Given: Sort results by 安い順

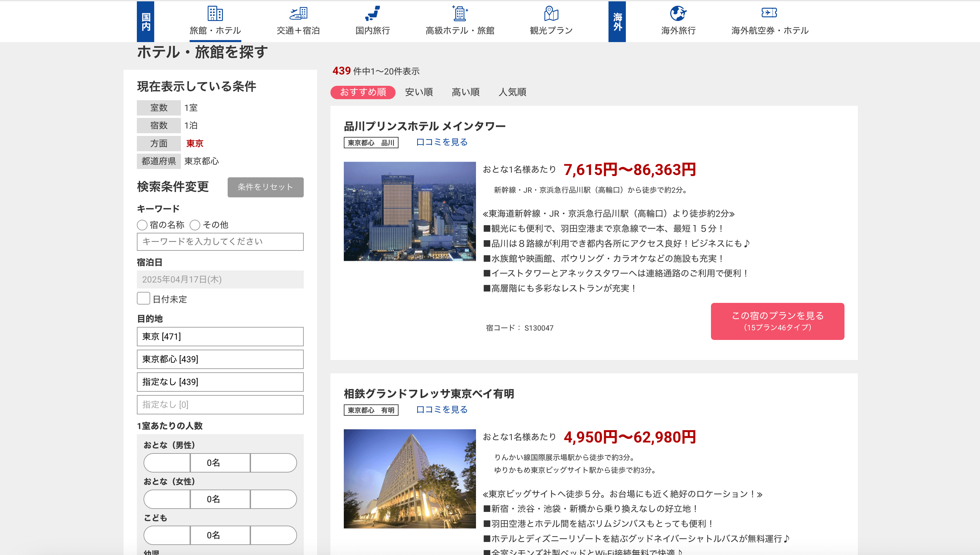Looking at the screenshot, I should [x=419, y=92].
